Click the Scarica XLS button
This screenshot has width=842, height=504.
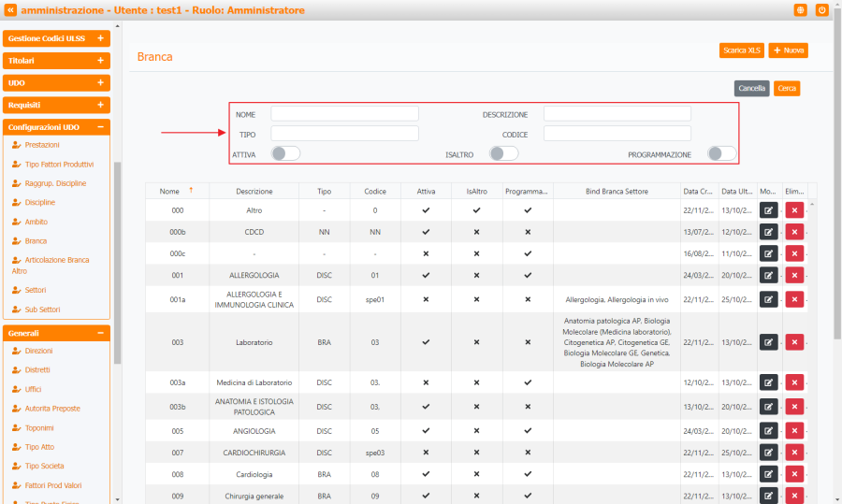point(742,50)
